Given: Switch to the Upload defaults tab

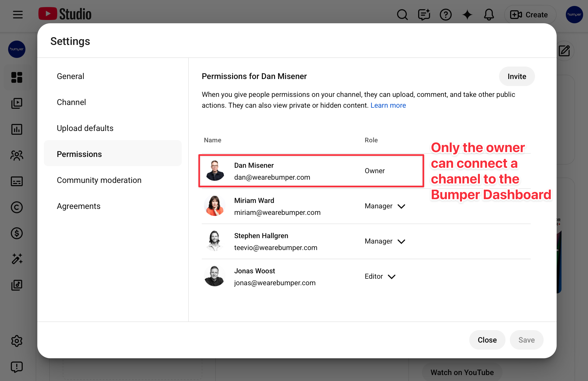Looking at the screenshot, I should 85,128.
